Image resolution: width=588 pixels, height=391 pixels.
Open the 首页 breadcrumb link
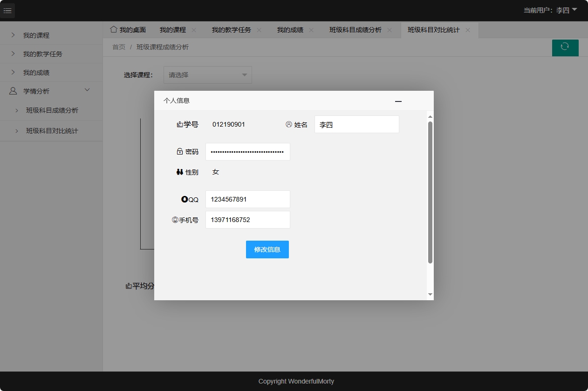(118, 47)
